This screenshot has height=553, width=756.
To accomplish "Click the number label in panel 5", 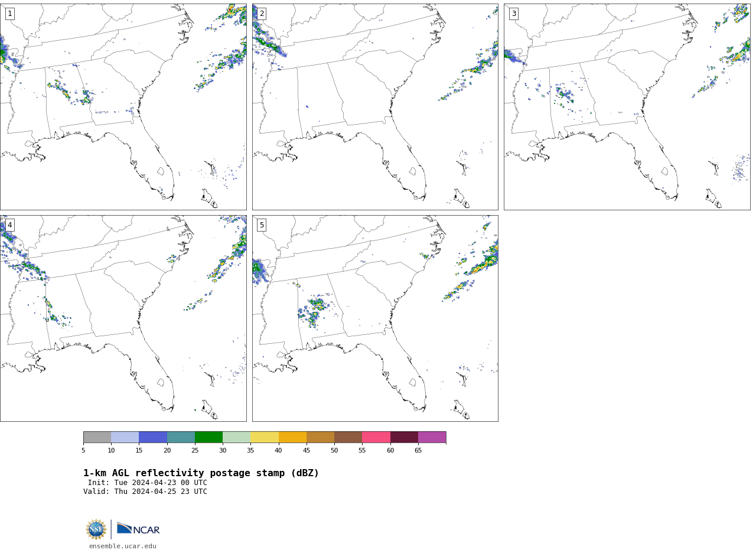I will click(262, 225).
